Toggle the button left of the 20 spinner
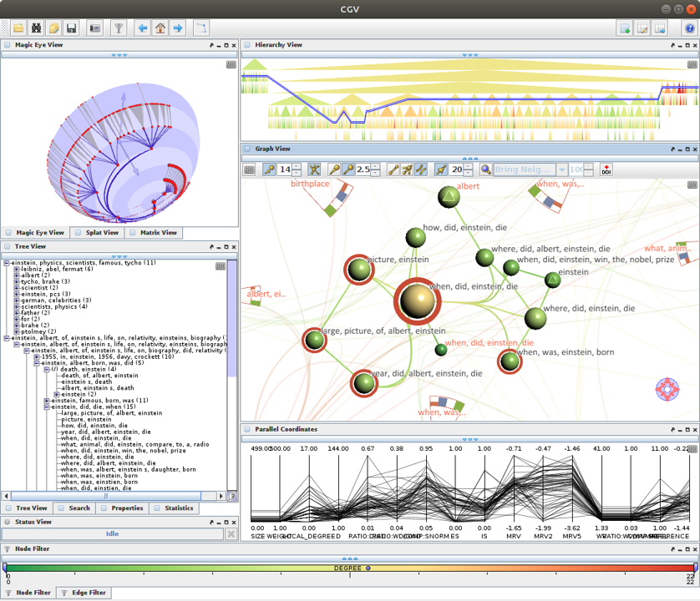This screenshot has height=601, width=700. coord(440,169)
